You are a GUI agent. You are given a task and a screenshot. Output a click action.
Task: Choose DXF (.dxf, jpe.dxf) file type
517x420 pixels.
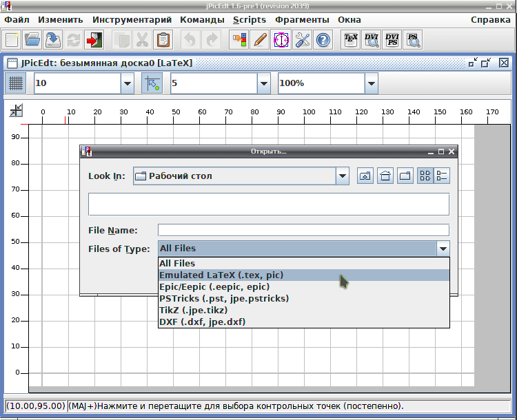click(304, 322)
